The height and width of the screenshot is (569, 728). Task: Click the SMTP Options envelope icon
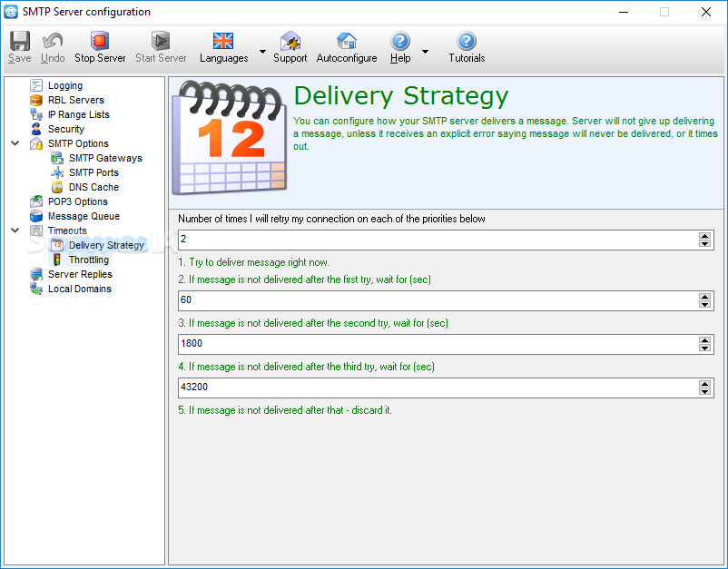click(x=36, y=143)
